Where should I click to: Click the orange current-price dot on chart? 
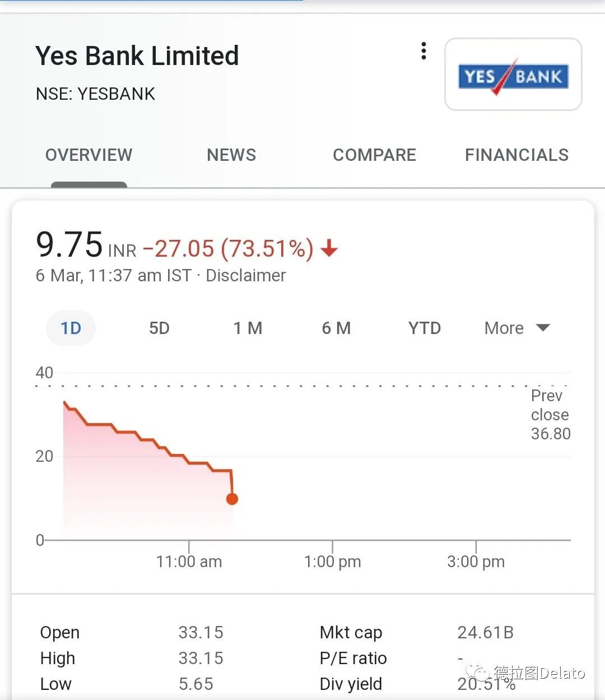(x=232, y=499)
